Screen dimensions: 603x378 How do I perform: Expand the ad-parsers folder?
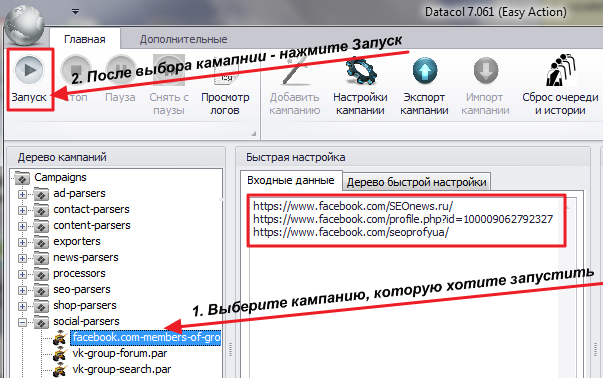coord(22,194)
